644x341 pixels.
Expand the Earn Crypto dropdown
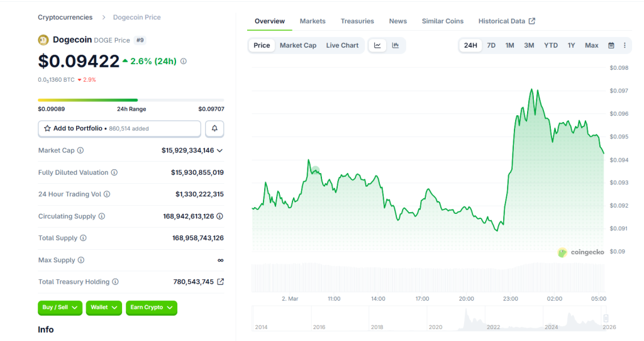tap(151, 308)
